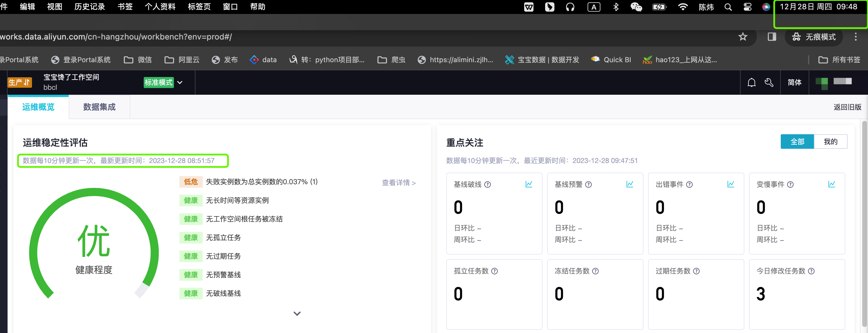
Task: Show help tooltip for 基线预警
Action: click(588, 185)
